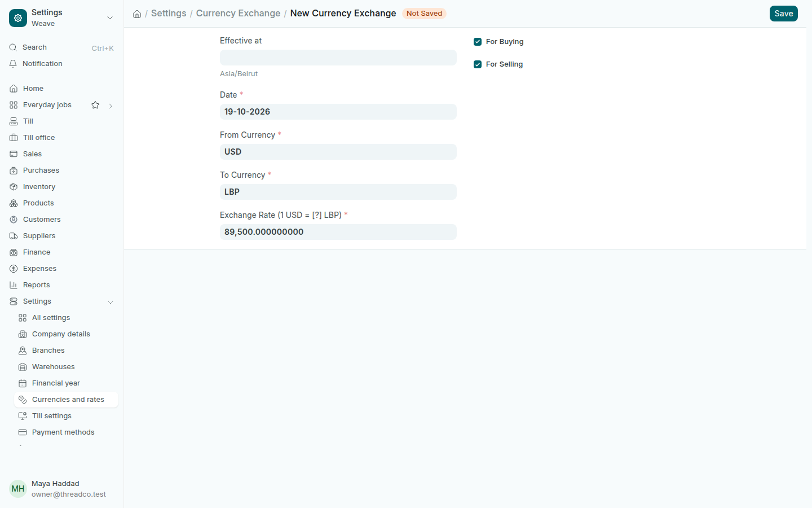Click the star icon beside Everyday jobs
The width and height of the screenshot is (812, 508).
coord(95,105)
